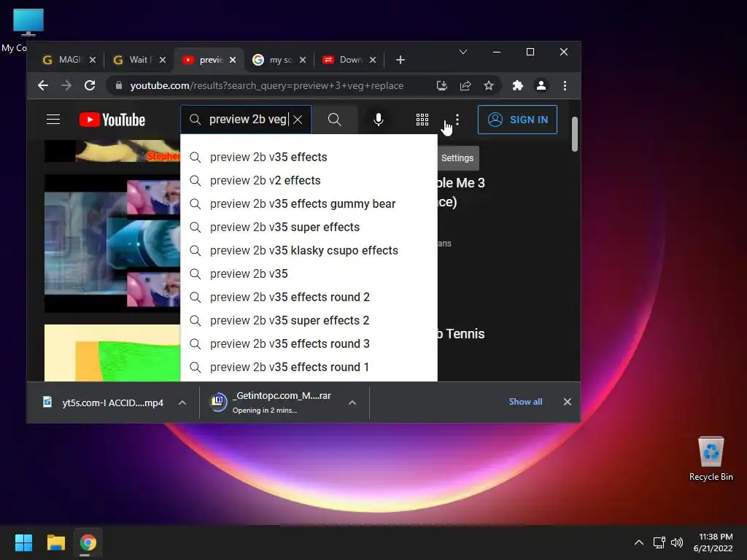Select suggestion preview 2b v2 effects
Viewport: 747px width, 560px height.
pos(309,181)
